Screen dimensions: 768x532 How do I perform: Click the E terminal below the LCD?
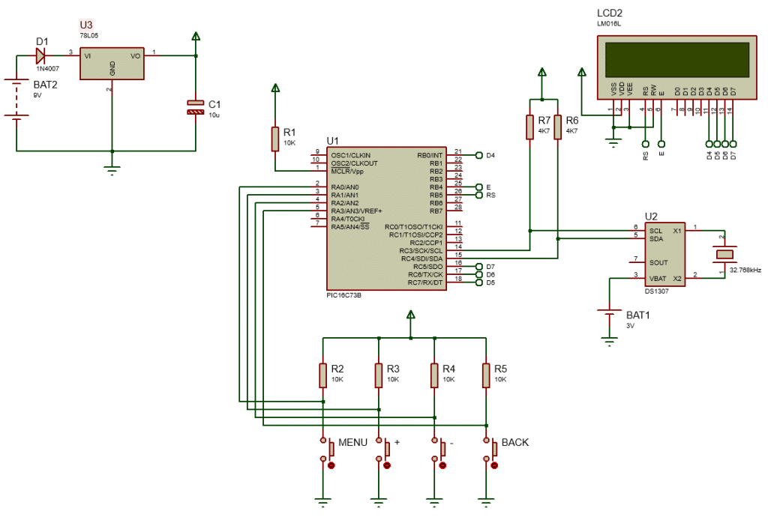point(661,144)
